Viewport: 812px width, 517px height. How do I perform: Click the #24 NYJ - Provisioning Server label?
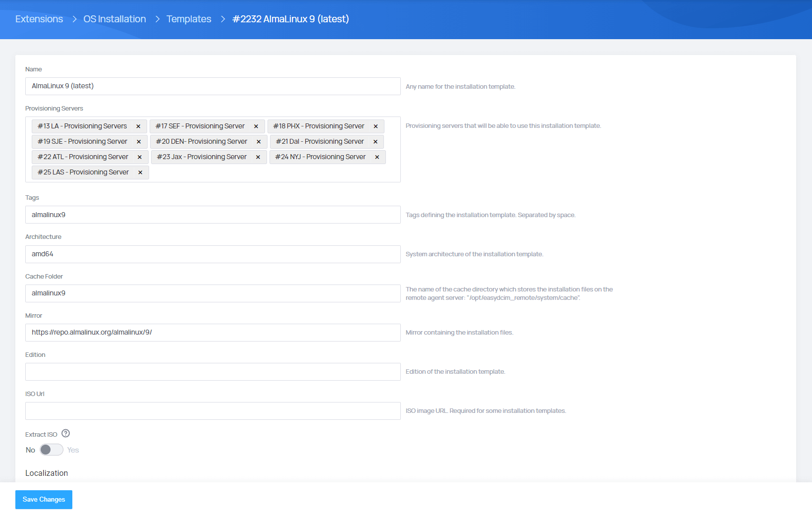[x=321, y=157]
